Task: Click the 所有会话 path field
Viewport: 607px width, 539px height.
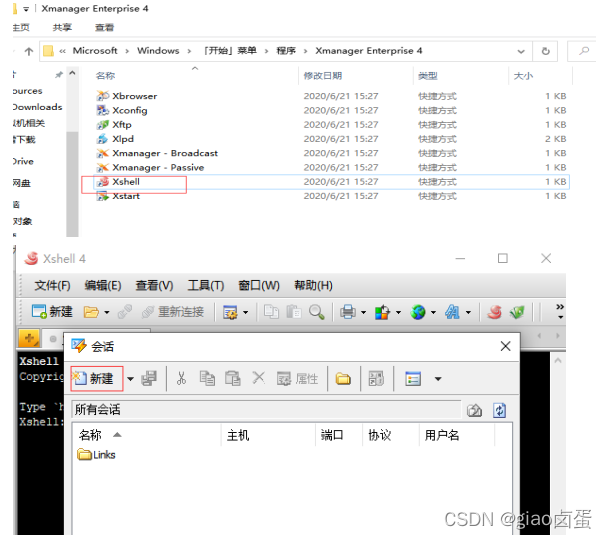Action: tap(266, 410)
